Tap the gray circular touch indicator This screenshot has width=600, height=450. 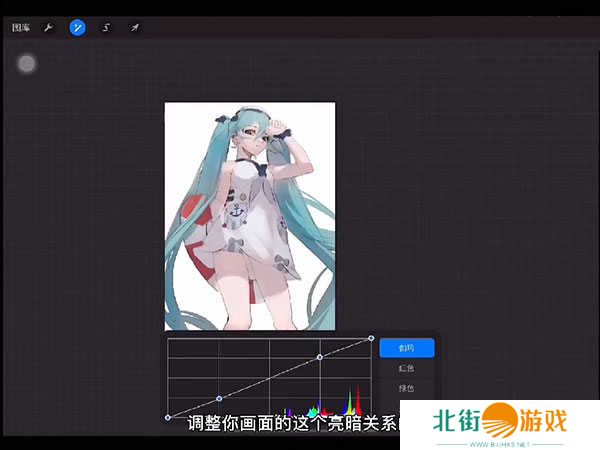click(27, 64)
